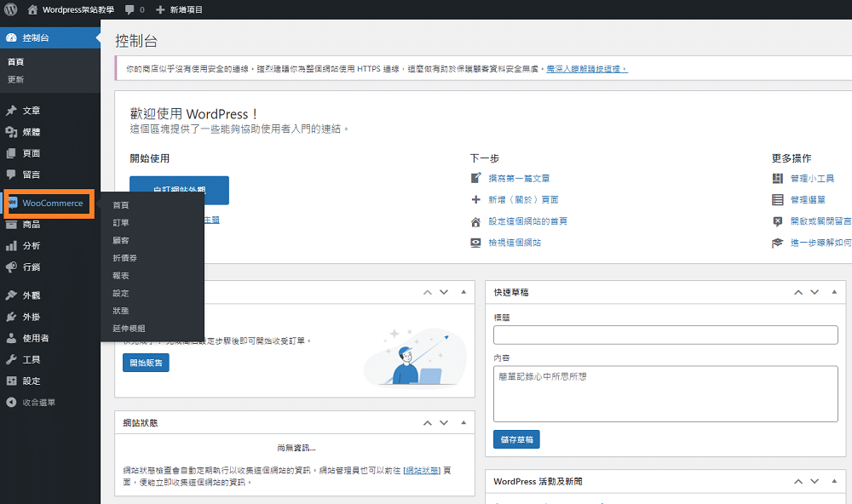
Task: Open 設定 in the WooCommerce flyout submenu
Action: click(121, 293)
